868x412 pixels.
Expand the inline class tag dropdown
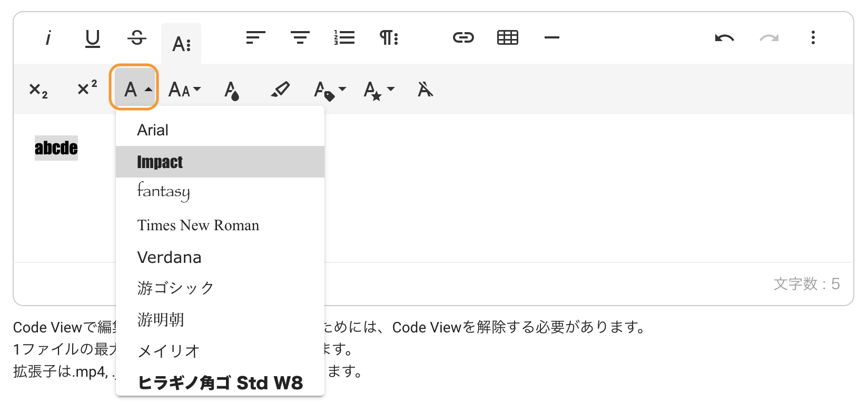[x=330, y=90]
